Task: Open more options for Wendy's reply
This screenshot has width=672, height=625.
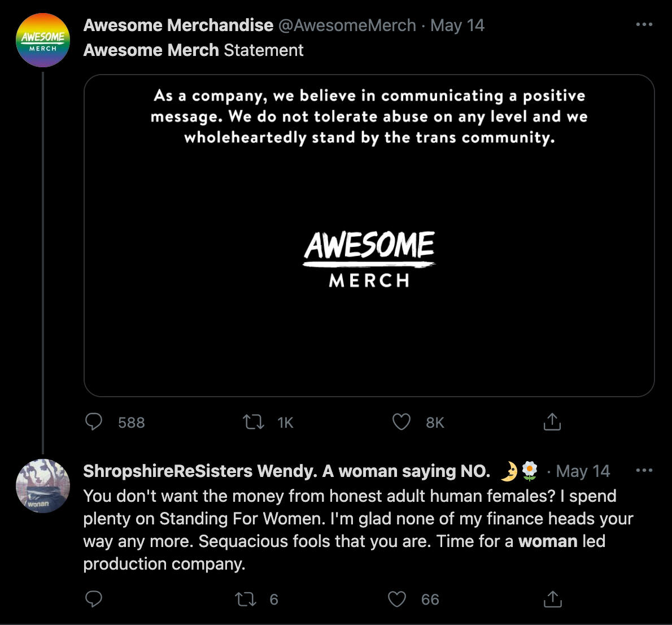Action: pyautogui.click(x=644, y=470)
